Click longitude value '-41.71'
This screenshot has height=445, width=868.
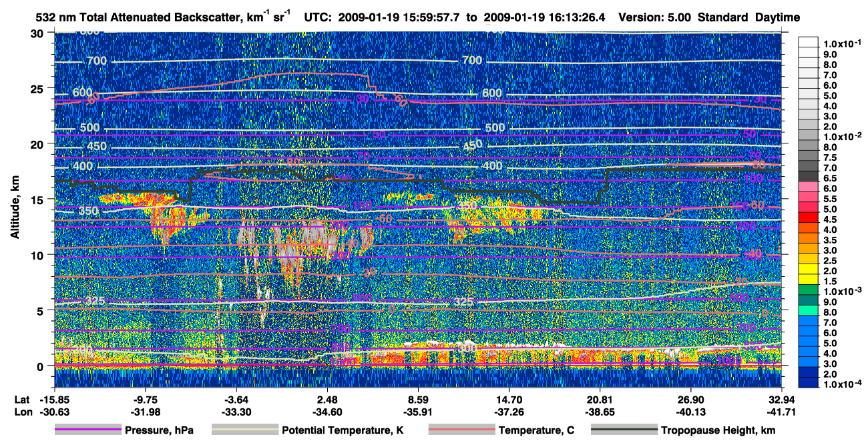click(x=782, y=412)
